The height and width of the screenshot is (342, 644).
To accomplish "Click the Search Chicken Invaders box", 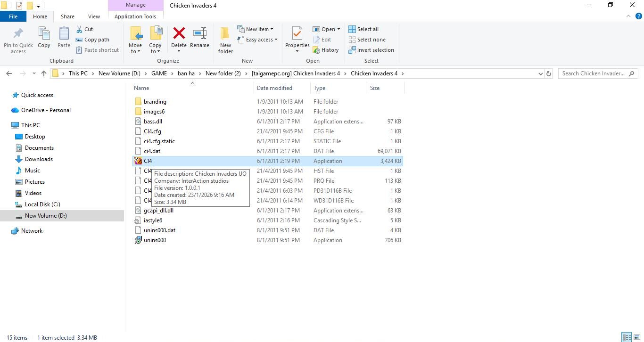I will point(593,73).
